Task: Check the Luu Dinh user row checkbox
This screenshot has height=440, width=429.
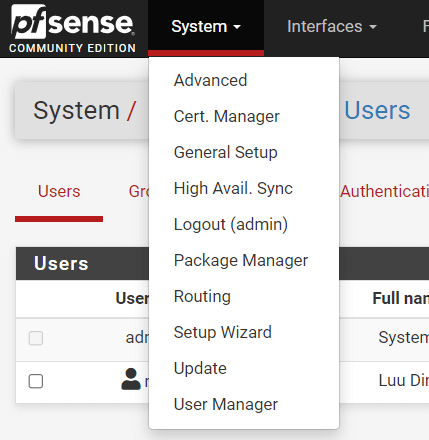Action: tap(36, 381)
